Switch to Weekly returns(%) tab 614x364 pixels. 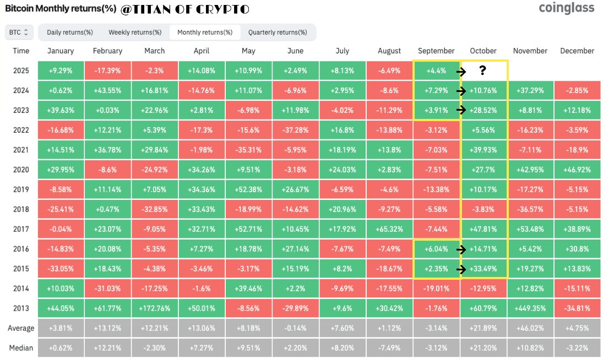tap(135, 32)
